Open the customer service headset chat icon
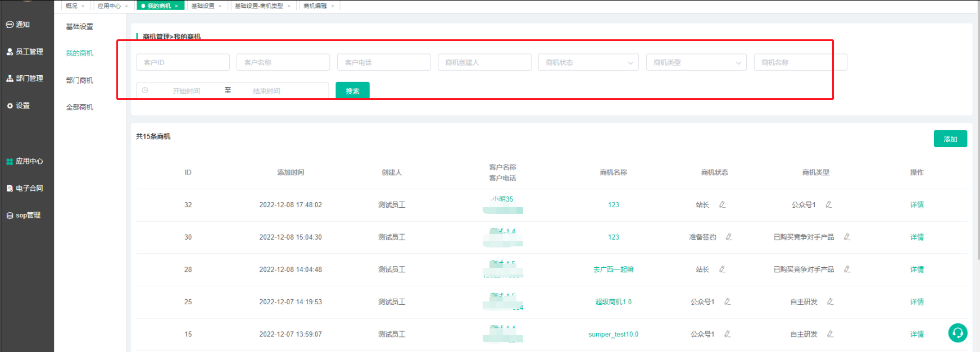This screenshot has height=352, width=980. pyautogui.click(x=958, y=333)
